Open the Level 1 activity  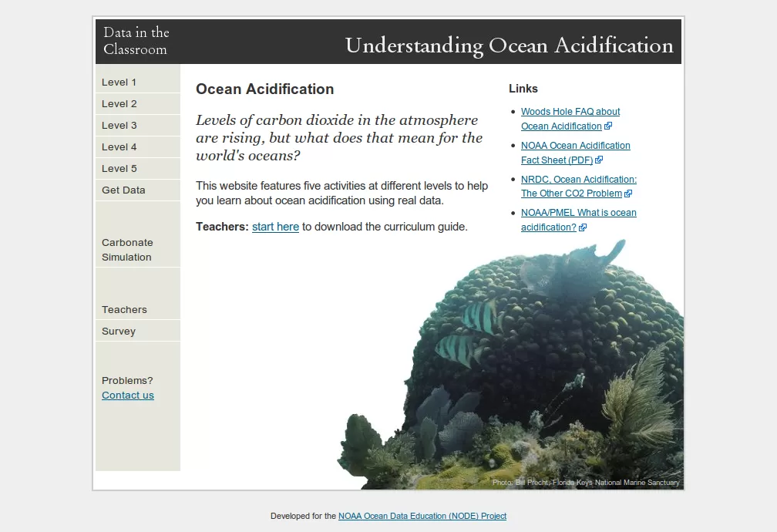pyautogui.click(x=119, y=82)
